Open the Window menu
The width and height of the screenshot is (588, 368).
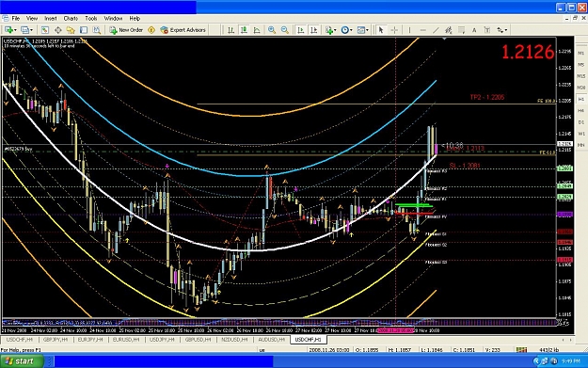[113, 19]
